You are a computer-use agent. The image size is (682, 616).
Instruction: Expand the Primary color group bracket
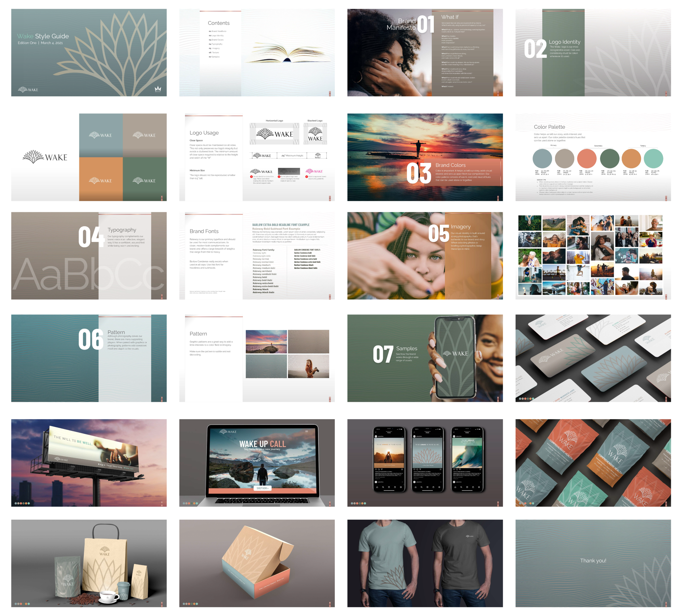[554, 148]
